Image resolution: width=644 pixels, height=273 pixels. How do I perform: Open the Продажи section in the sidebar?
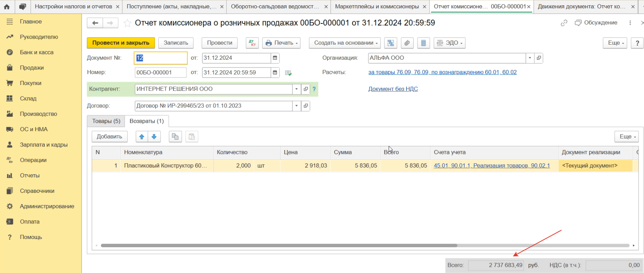[32, 68]
